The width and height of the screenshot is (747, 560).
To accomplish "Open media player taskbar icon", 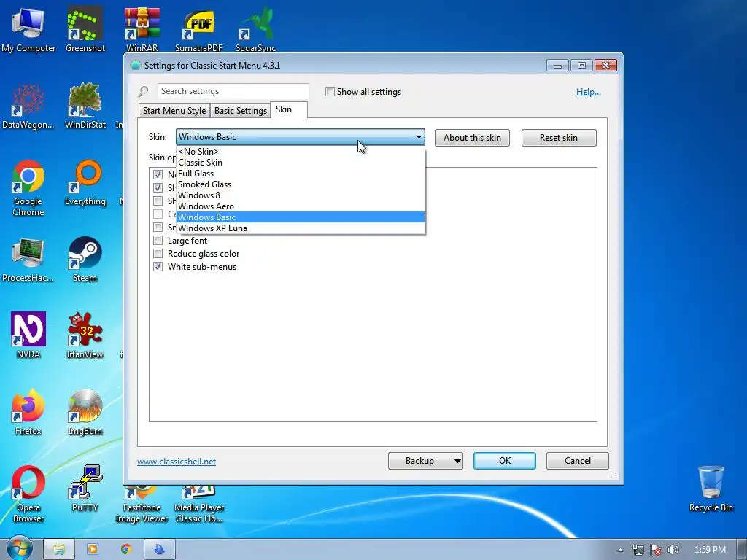I will (93, 550).
